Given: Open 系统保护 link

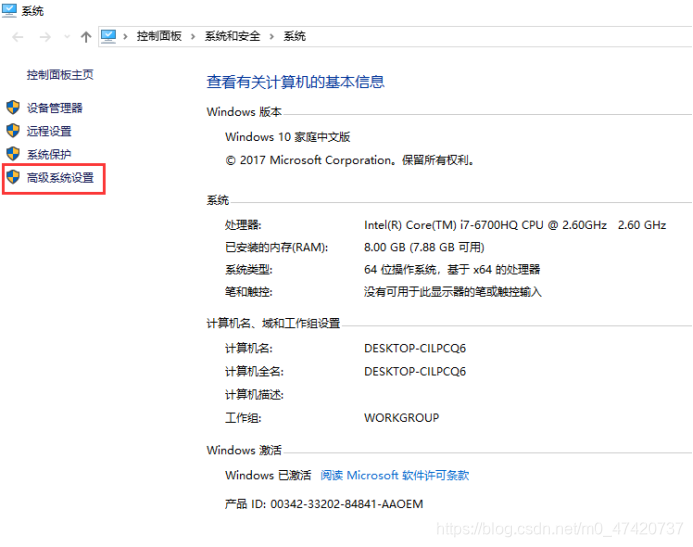Looking at the screenshot, I should (x=49, y=154).
